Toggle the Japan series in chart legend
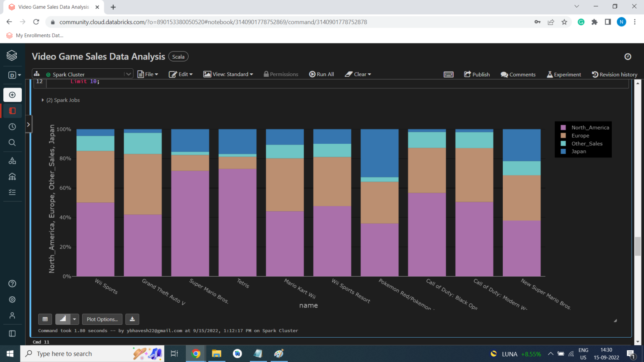This screenshot has width=644, height=362. (579, 152)
